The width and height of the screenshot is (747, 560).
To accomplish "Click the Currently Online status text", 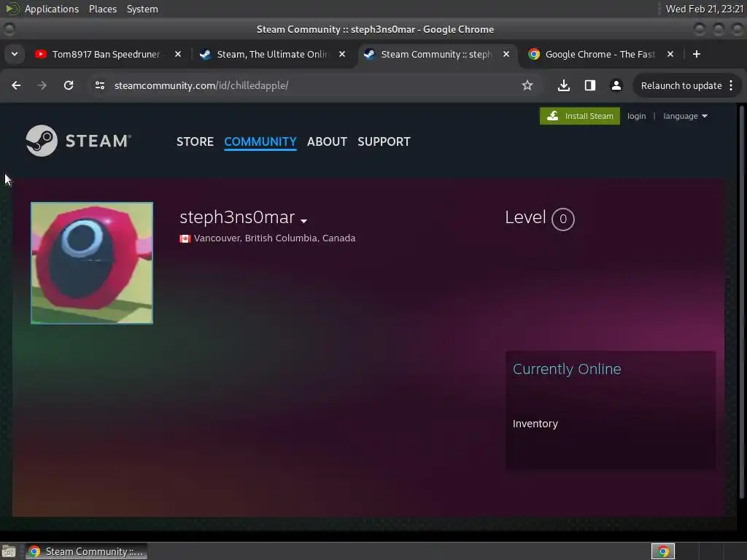I will coord(566,369).
